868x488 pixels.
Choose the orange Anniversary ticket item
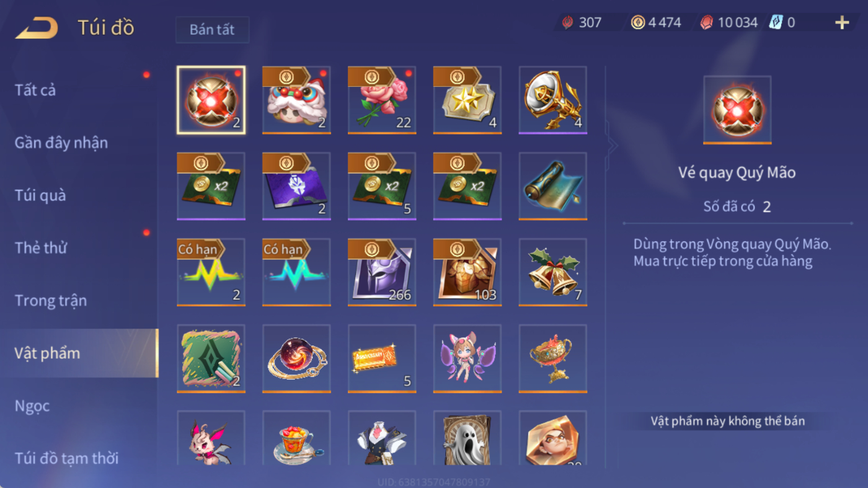382,358
